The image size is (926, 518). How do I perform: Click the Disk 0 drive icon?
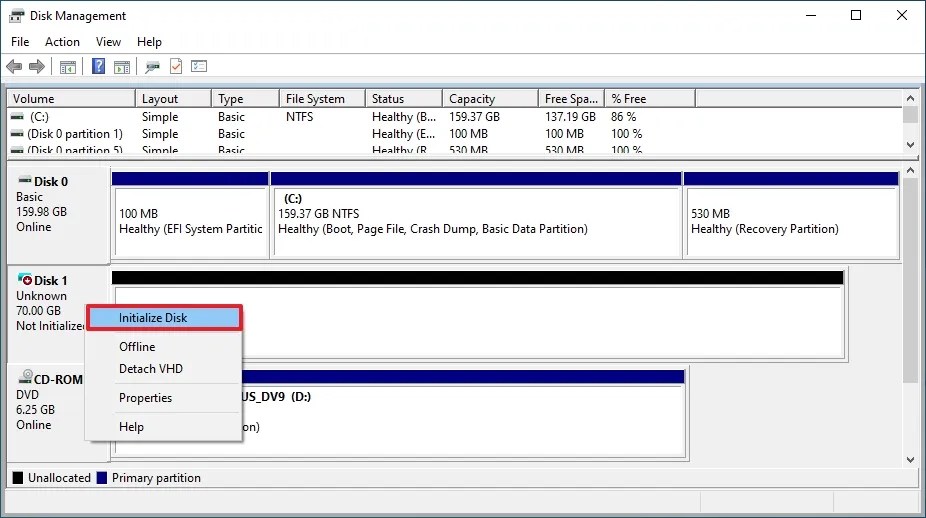coord(25,180)
